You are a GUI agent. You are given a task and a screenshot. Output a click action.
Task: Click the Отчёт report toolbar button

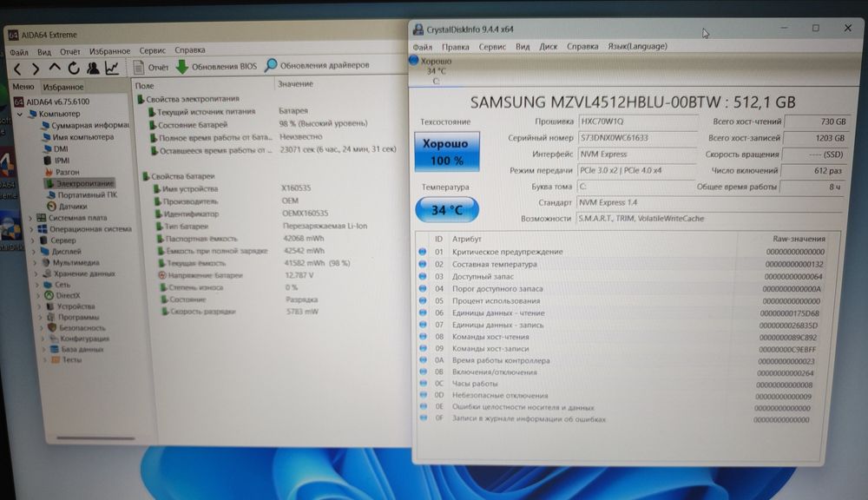(x=150, y=67)
